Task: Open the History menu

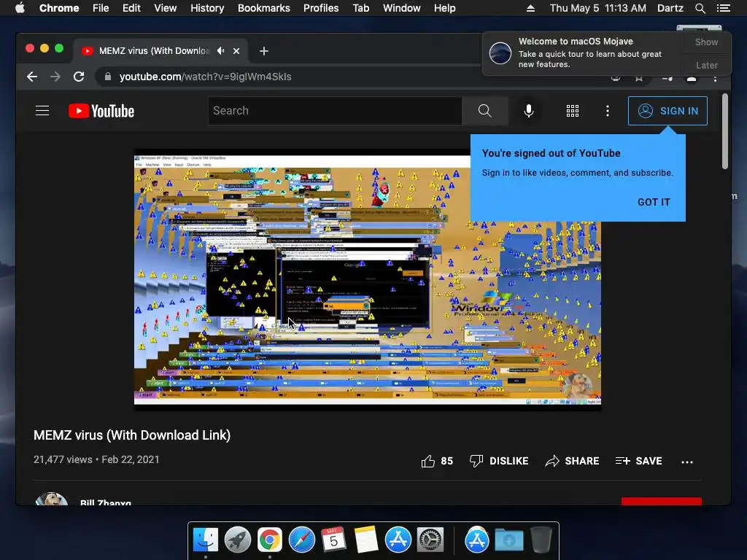Action: [207, 8]
